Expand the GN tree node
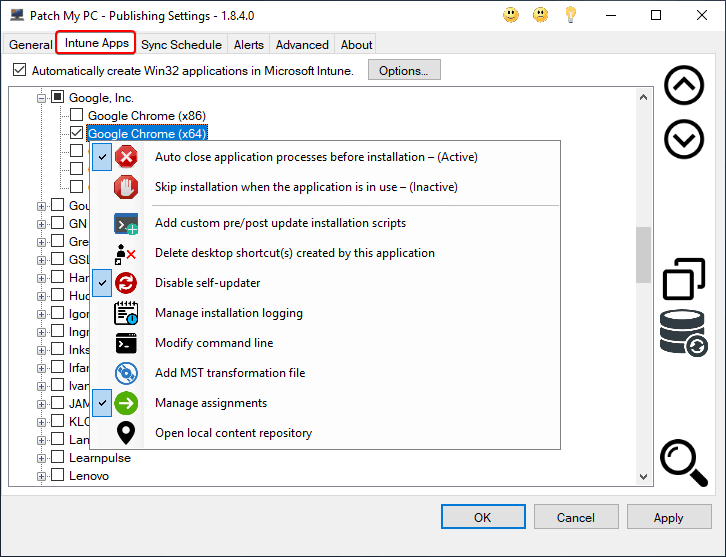Image resolution: width=726 pixels, height=557 pixels. (41, 225)
